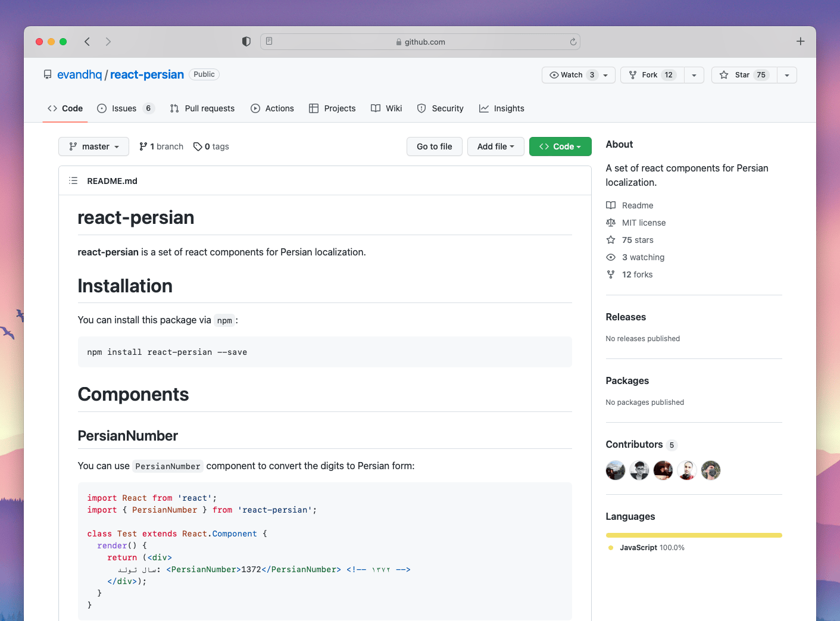The width and height of the screenshot is (840, 621).
Task: Open a new tab with plus icon
Action: (x=800, y=41)
